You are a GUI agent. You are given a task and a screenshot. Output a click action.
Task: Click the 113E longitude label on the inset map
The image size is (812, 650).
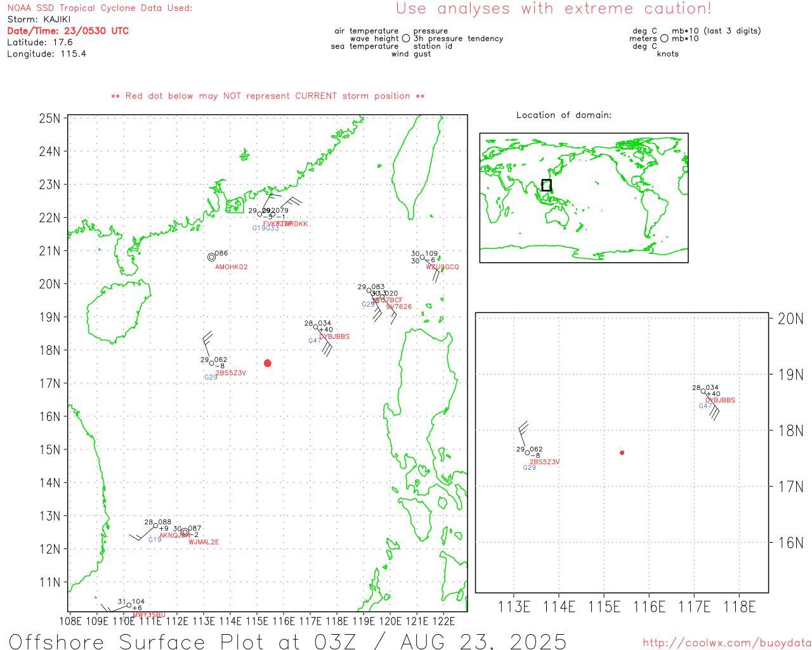[x=514, y=607]
